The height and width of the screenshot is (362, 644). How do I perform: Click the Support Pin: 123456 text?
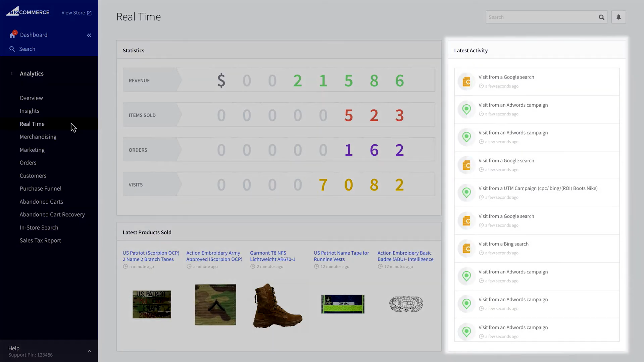point(31,355)
